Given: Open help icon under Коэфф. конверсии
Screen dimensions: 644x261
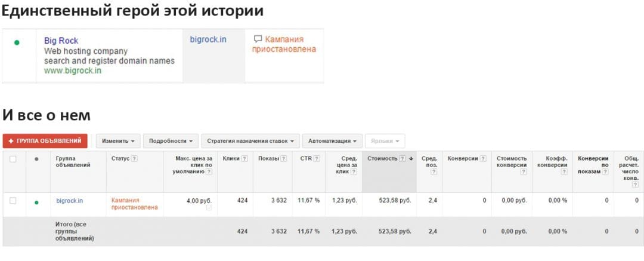Looking at the screenshot, I should point(564,172).
